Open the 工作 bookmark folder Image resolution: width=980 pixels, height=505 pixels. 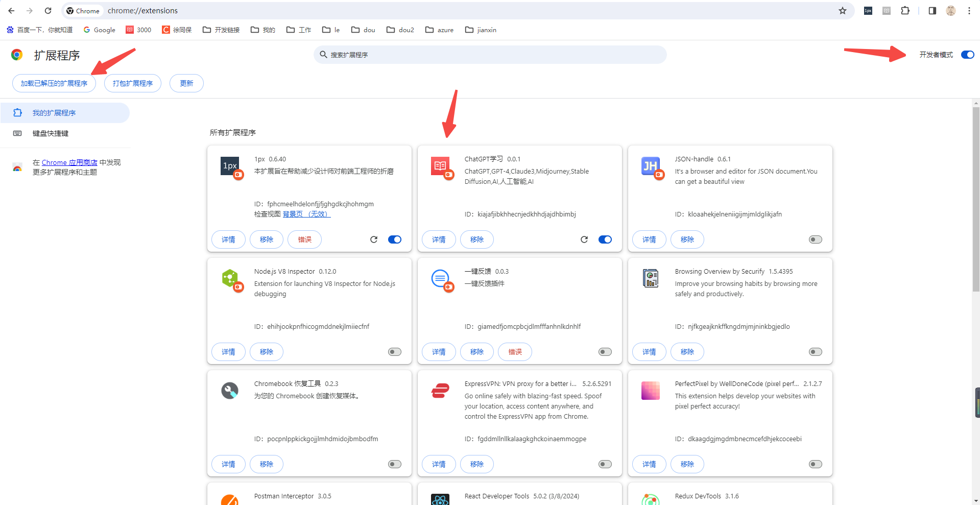tap(299, 30)
